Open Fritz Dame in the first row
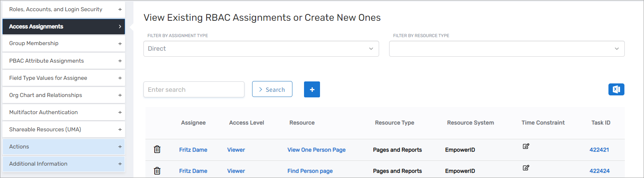644x178 pixels. pos(193,150)
